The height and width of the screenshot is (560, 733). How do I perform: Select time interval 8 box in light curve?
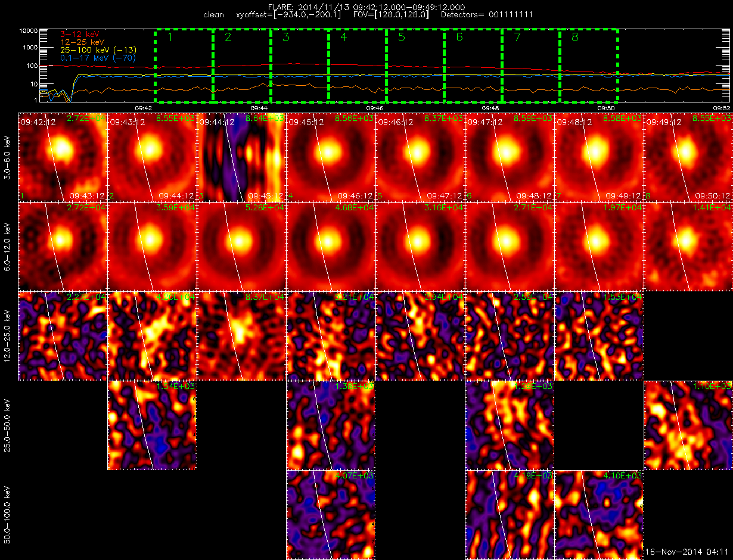(x=589, y=65)
